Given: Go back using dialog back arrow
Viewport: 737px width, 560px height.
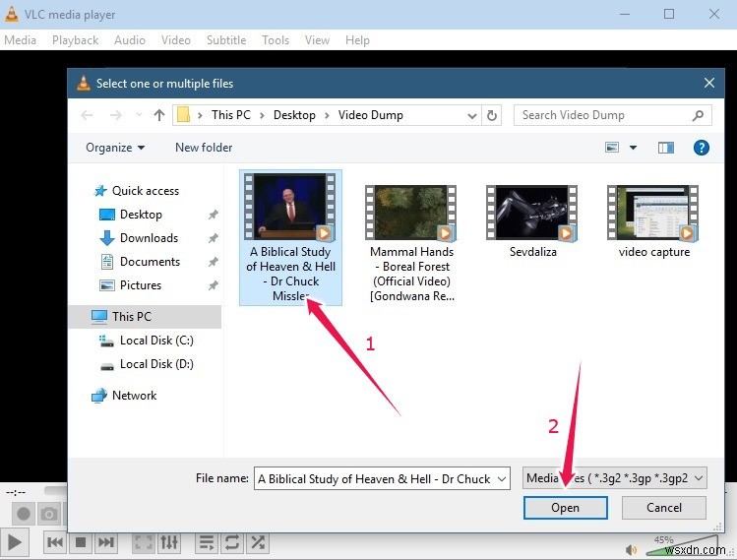Looking at the screenshot, I should pos(87,115).
